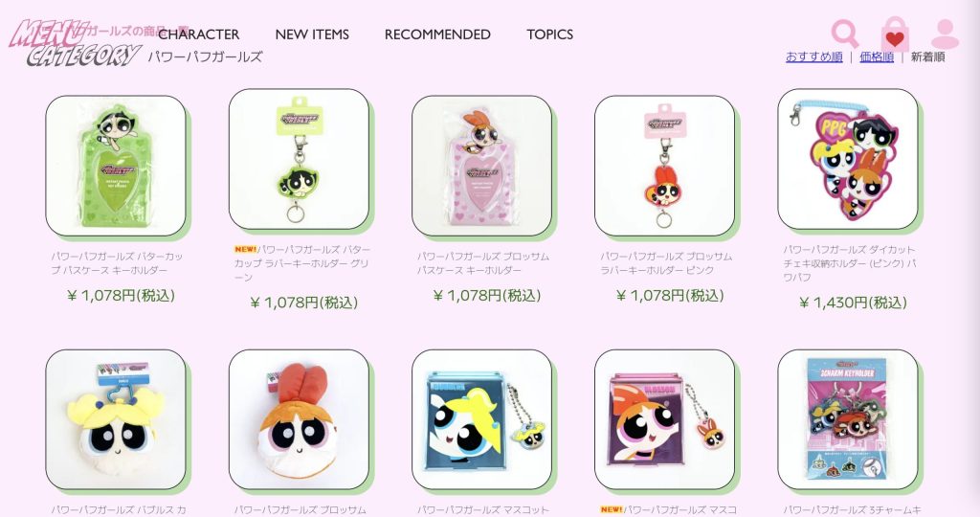
Task: Open the magnifying glass search icon
Action: pyautogui.click(x=844, y=34)
